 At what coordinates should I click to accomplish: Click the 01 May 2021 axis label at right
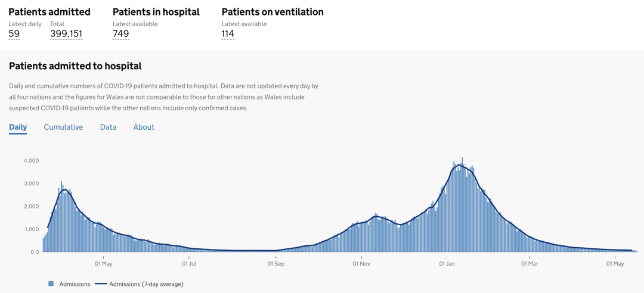(615, 263)
